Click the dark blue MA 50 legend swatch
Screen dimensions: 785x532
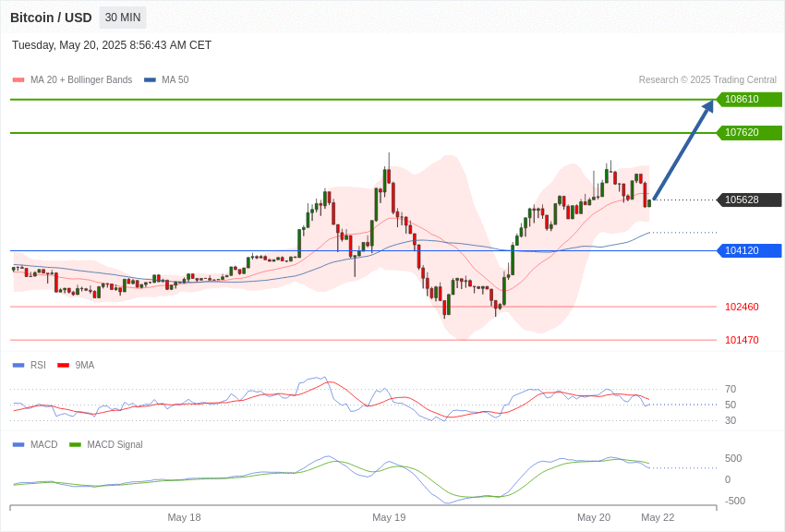150,80
